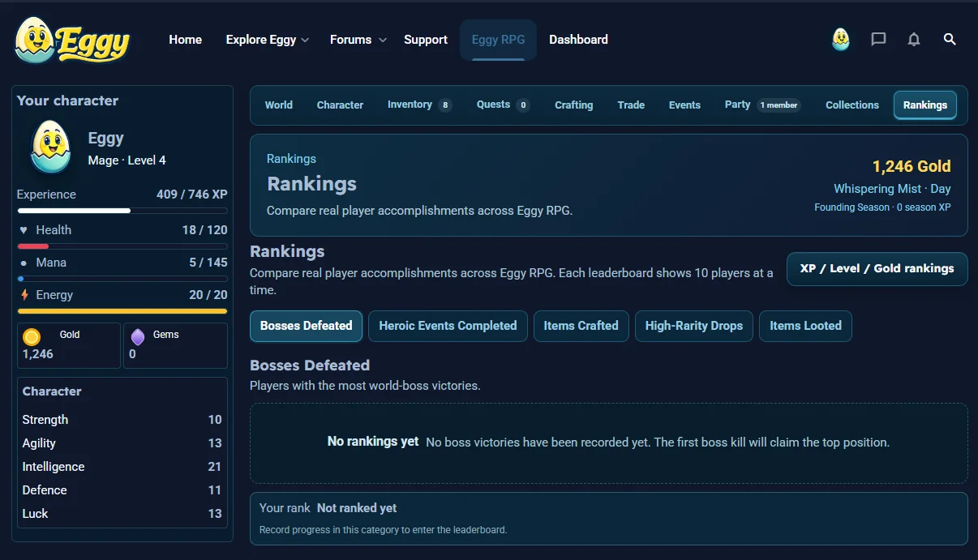
Task: Select the Rankings tab
Action: pyautogui.click(x=925, y=105)
